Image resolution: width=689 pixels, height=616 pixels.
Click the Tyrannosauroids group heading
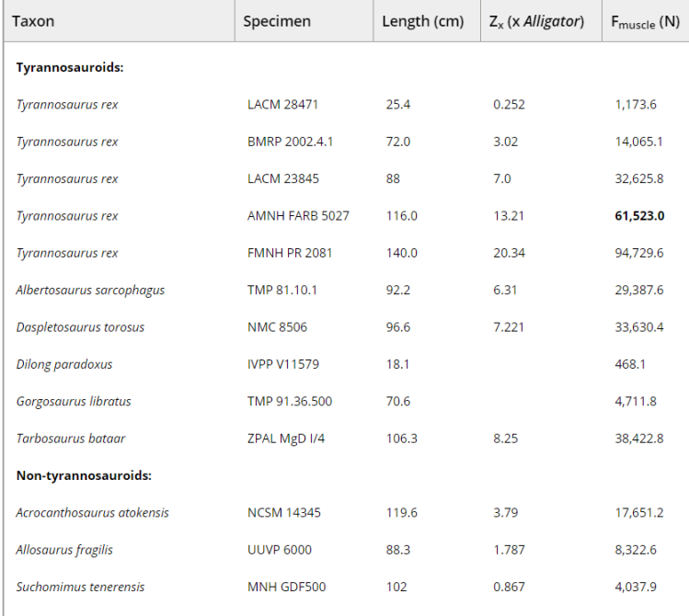(70, 67)
